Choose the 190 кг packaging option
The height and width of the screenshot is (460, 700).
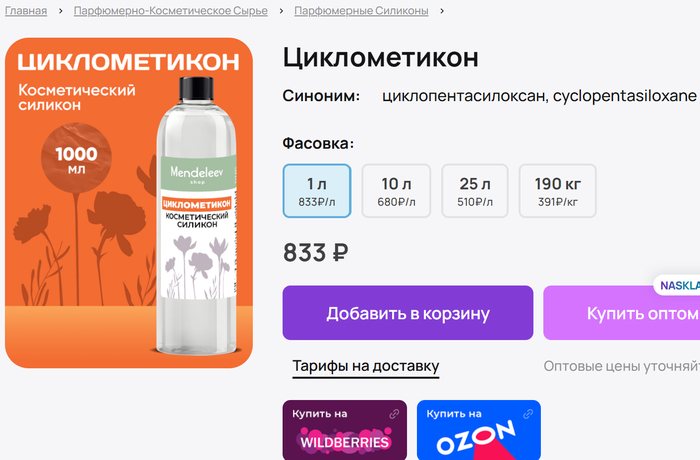tap(557, 191)
